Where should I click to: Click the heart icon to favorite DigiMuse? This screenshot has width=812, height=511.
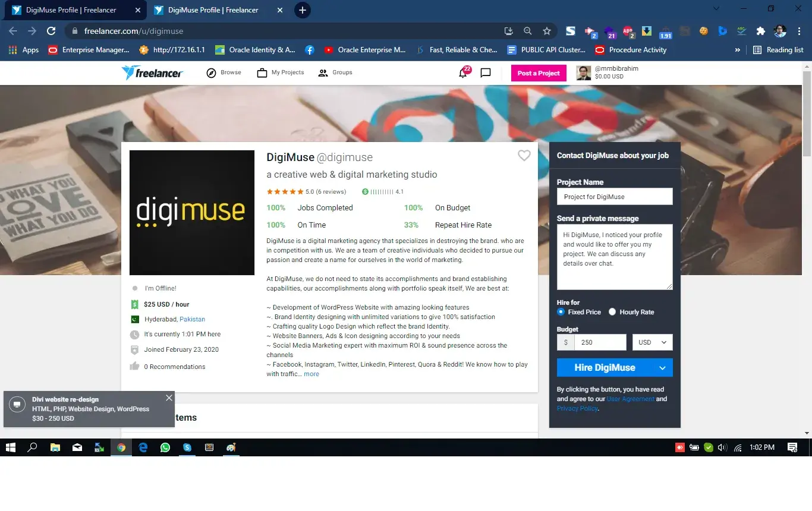click(524, 156)
